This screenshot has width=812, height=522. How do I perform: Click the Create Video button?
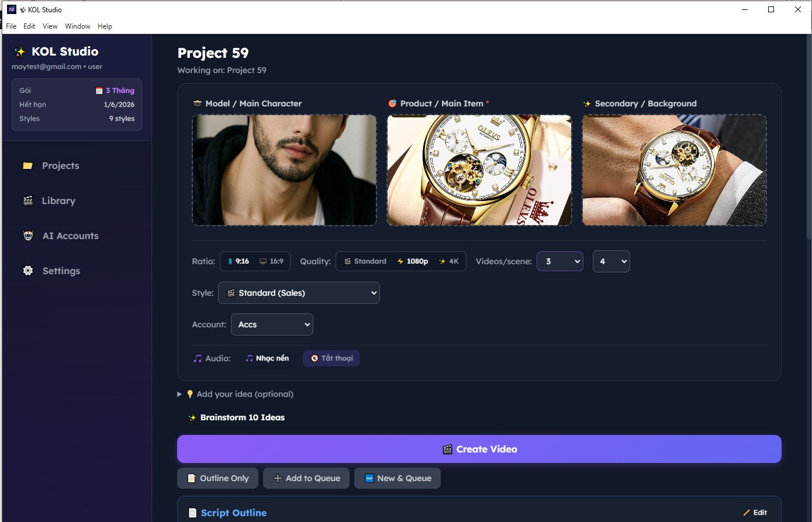(x=479, y=449)
